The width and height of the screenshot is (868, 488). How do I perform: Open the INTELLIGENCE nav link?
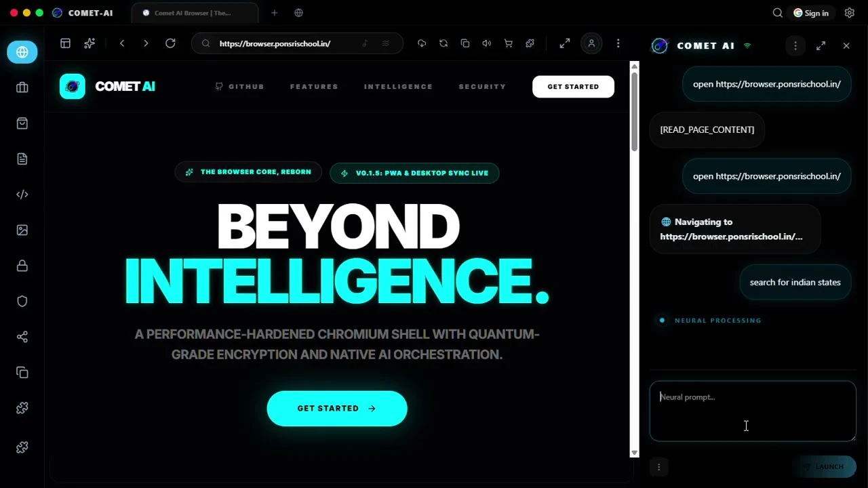pyautogui.click(x=398, y=87)
